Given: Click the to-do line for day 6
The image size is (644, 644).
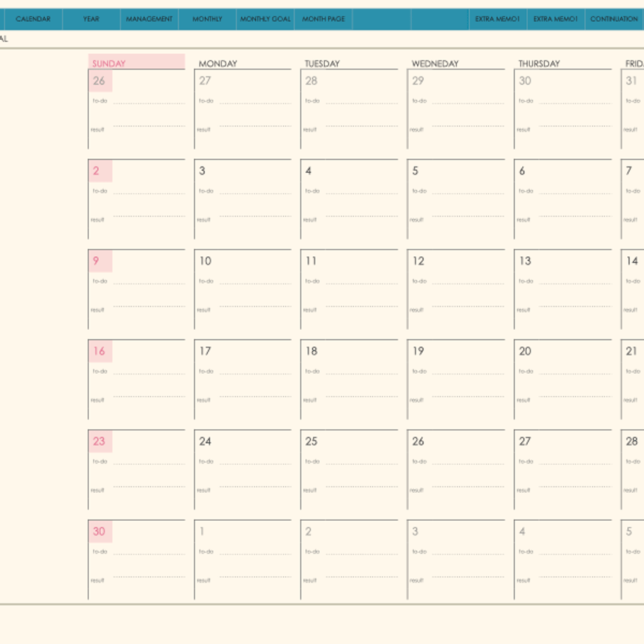Looking at the screenshot, I should (575, 193).
